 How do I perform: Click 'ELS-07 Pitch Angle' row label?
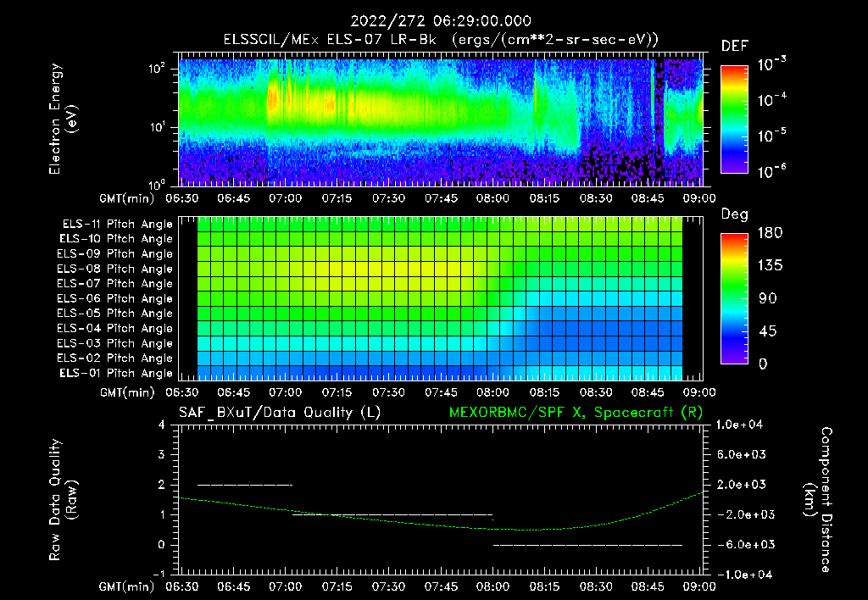tap(115, 284)
